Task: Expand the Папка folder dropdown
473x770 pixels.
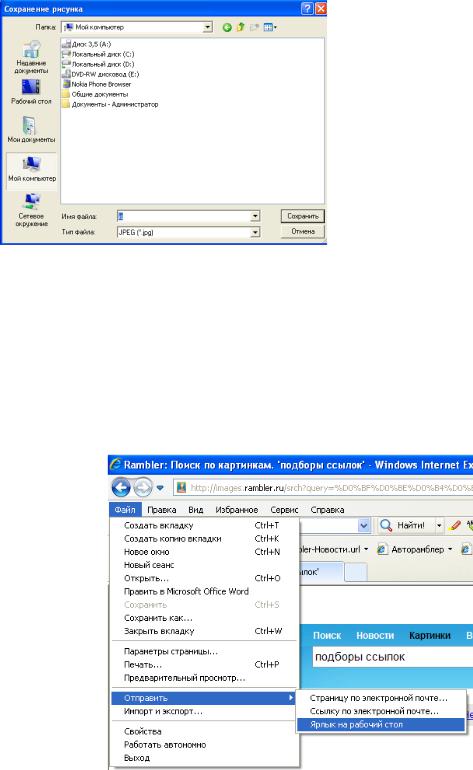Action: 208,27
